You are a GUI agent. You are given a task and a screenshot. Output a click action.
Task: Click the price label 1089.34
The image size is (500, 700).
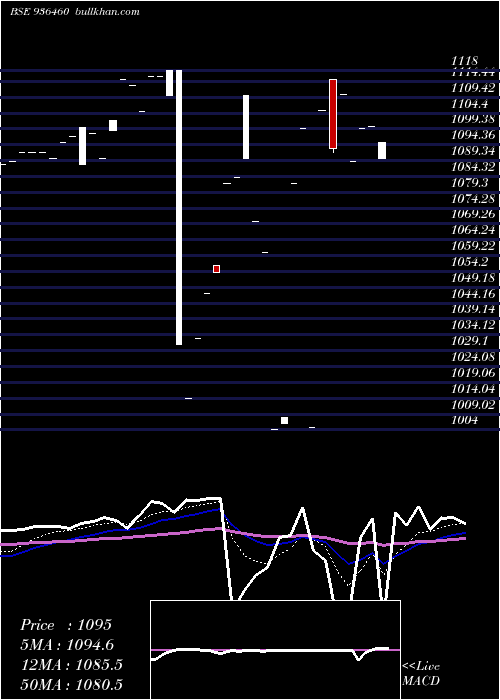473,151
